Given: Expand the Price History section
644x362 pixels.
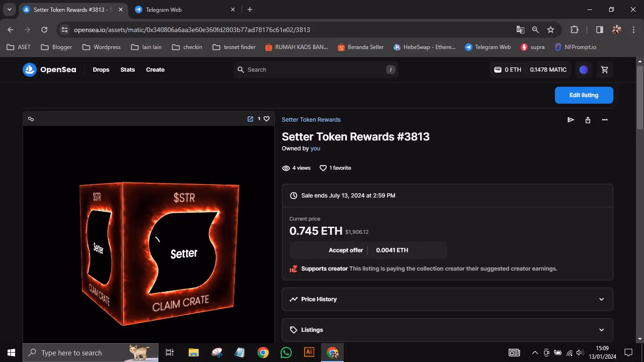Looking at the screenshot, I should [x=447, y=299].
